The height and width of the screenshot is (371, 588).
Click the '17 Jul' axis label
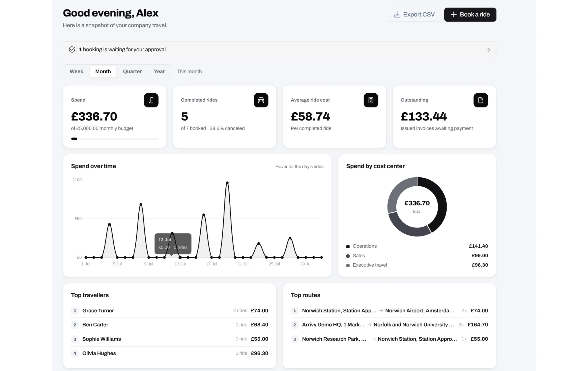click(211, 264)
